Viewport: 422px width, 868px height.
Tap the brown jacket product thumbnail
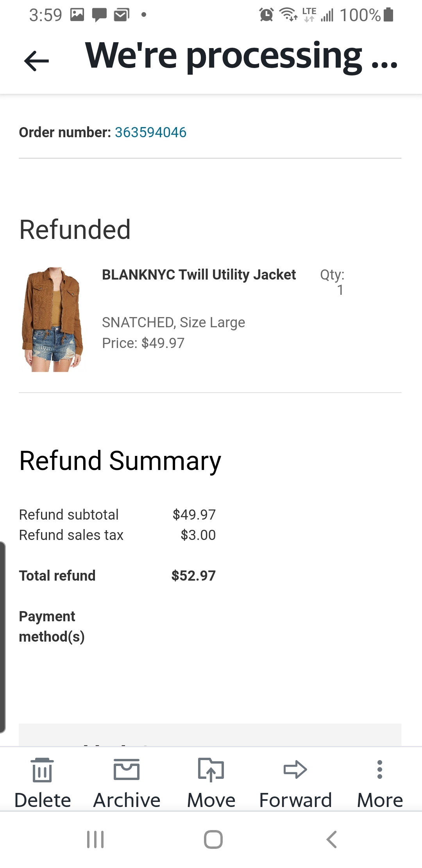(x=53, y=319)
